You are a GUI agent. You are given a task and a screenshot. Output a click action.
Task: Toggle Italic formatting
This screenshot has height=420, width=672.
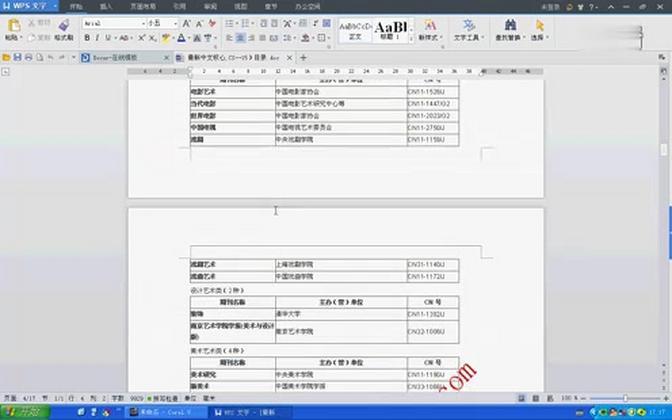[x=97, y=38]
